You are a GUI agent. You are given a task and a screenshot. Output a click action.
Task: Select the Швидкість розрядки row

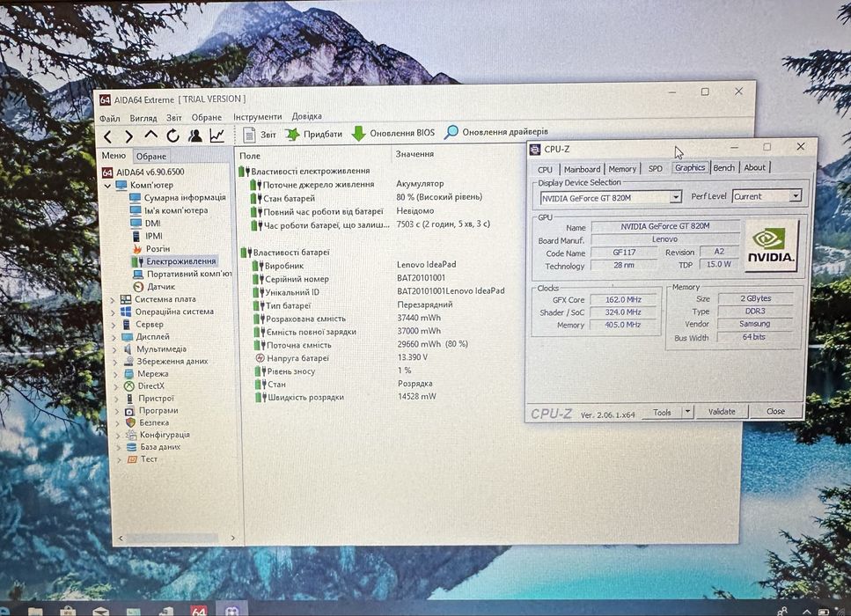pos(346,397)
